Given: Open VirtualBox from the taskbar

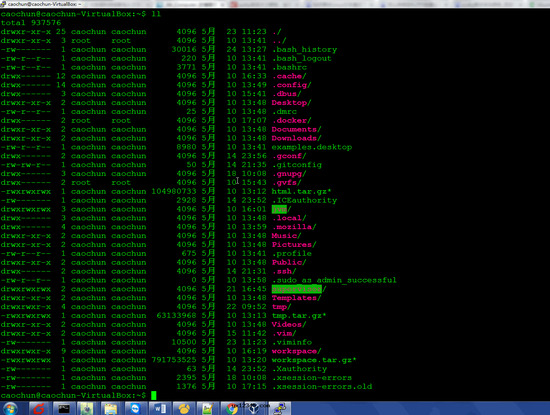Looking at the screenshot, I should 255,409.
